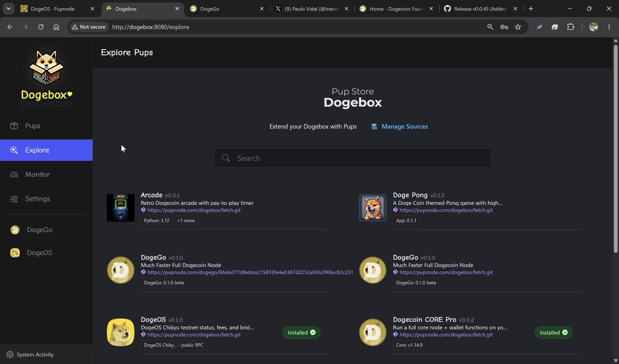Switch to the DogeGo browser tab
Viewport: 619px width, 364px height.
point(226,9)
